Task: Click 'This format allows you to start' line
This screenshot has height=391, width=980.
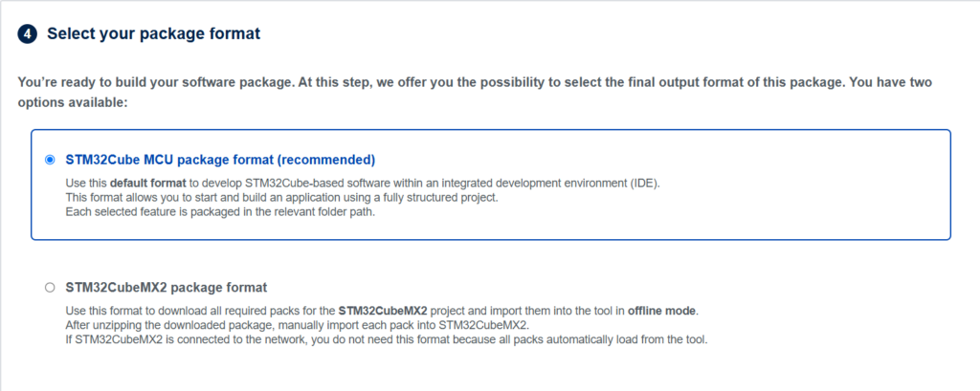Action: tap(282, 198)
